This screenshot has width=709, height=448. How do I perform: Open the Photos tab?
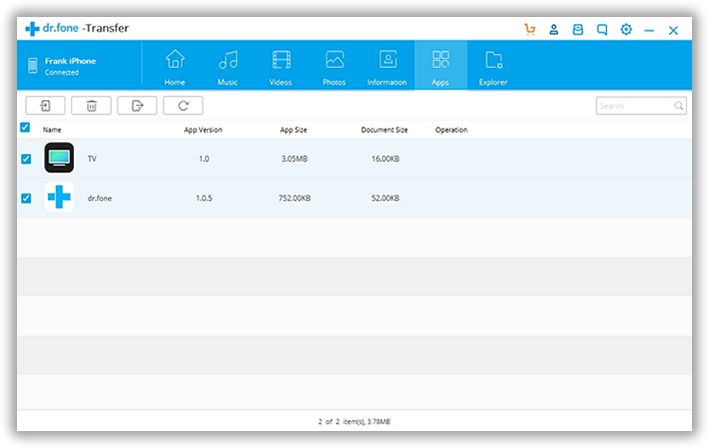point(334,67)
